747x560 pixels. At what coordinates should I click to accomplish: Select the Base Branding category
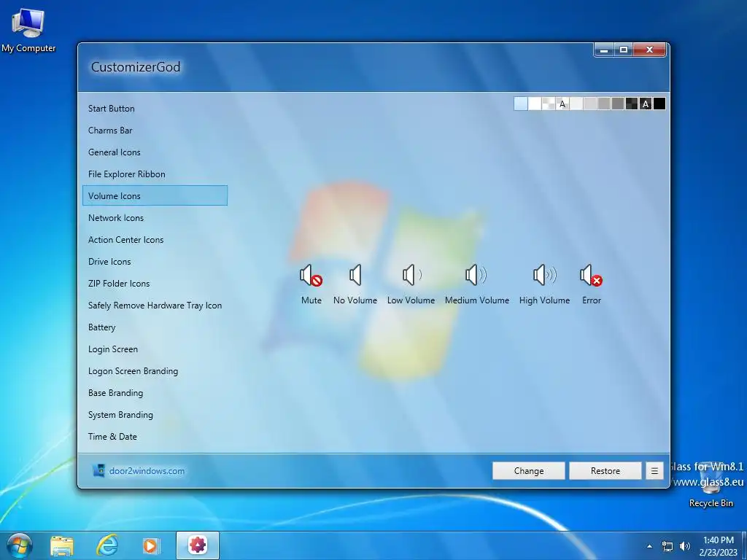pos(155,393)
